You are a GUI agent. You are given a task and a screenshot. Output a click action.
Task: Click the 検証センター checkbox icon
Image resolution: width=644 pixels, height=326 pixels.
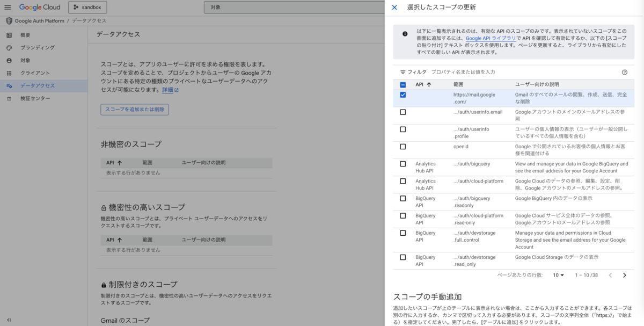(9, 98)
